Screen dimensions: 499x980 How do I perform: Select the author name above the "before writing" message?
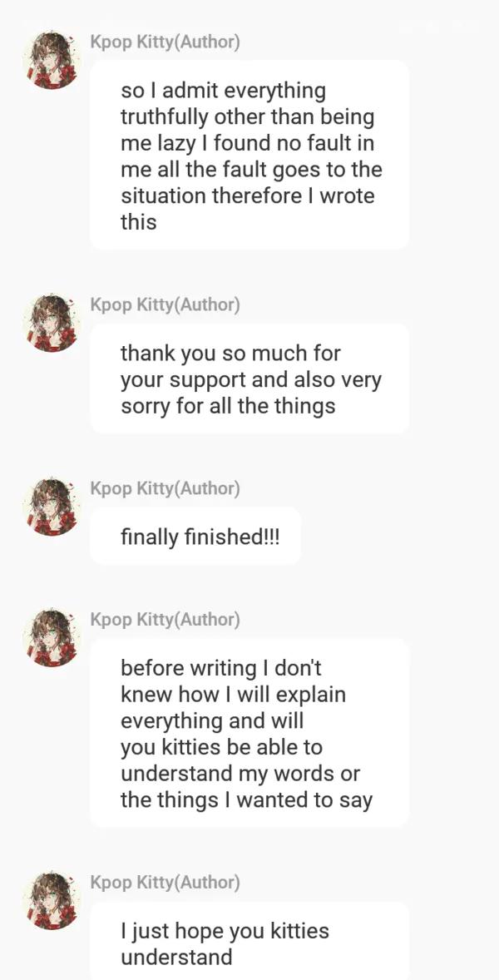click(x=165, y=620)
